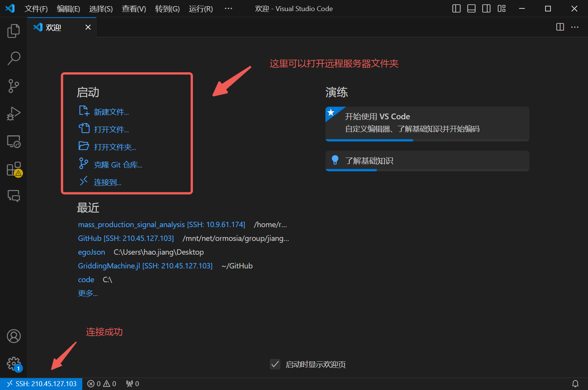Open recent mass_production_signal_analysis SSH folder

[162, 224]
